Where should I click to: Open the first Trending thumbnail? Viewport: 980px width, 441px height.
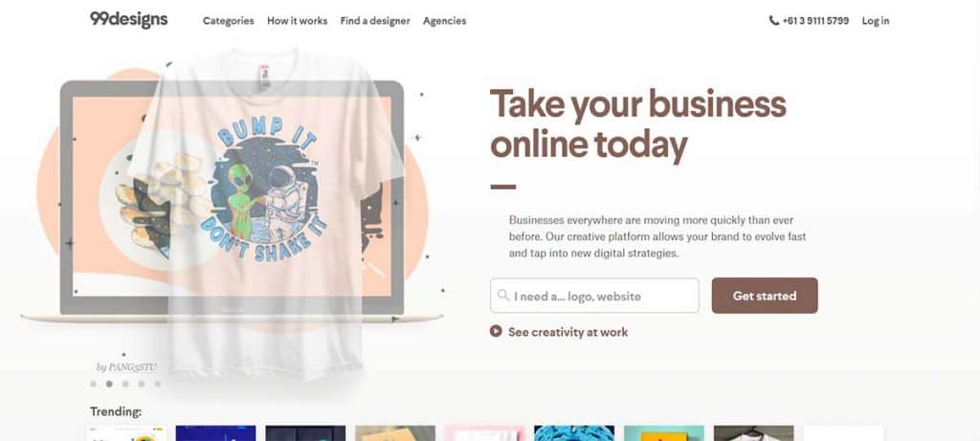point(126,433)
